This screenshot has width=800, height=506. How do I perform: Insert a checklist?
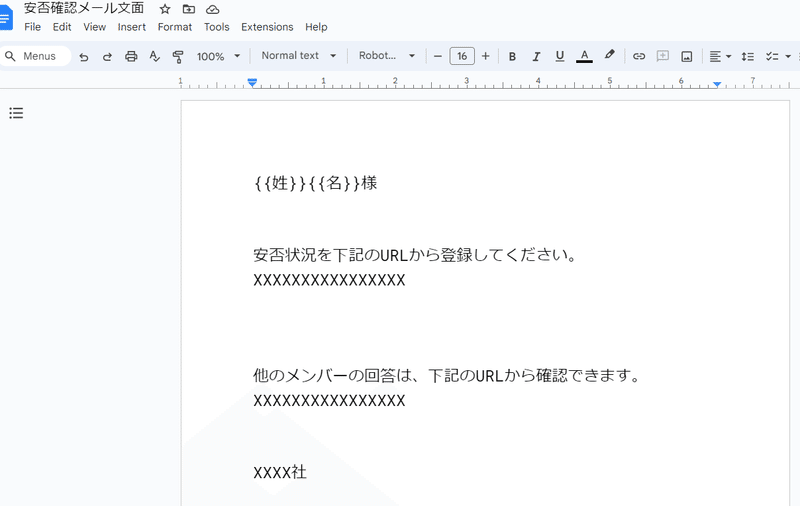click(x=772, y=56)
